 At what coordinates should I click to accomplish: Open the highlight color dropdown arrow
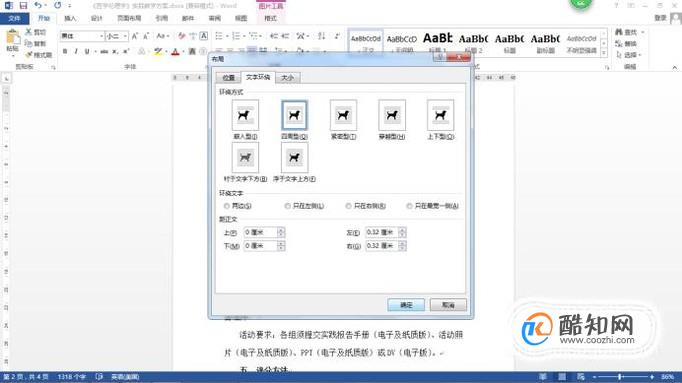tap(167, 52)
